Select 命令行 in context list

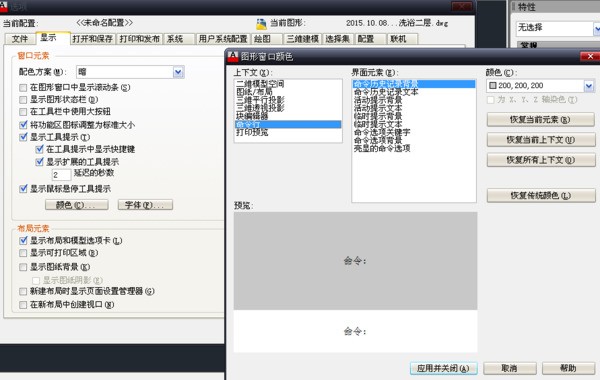pyautogui.click(x=288, y=124)
